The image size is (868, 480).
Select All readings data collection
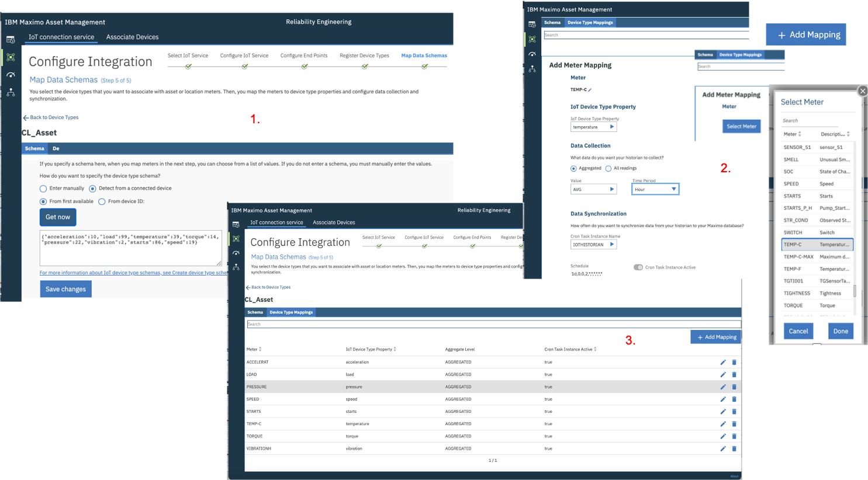coord(608,169)
